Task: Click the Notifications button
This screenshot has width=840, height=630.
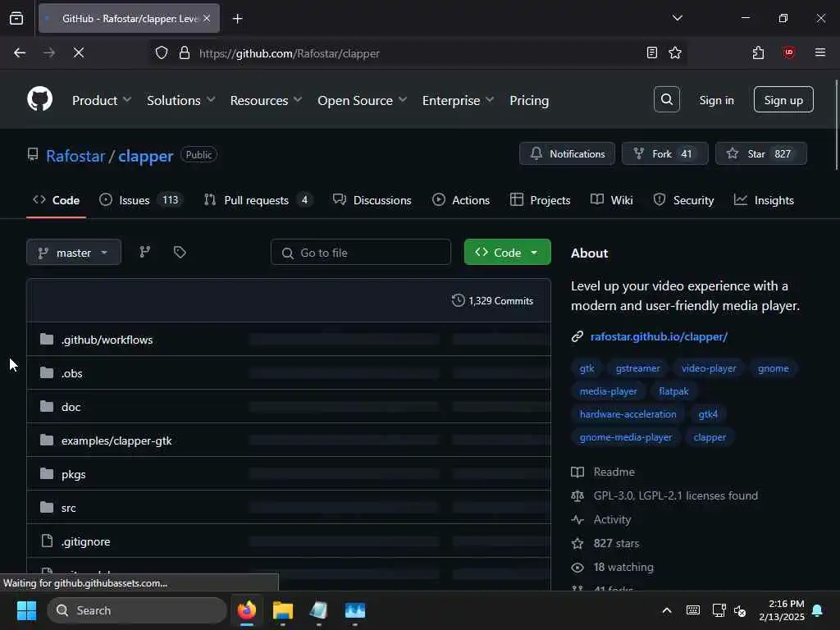Action: (x=567, y=153)
